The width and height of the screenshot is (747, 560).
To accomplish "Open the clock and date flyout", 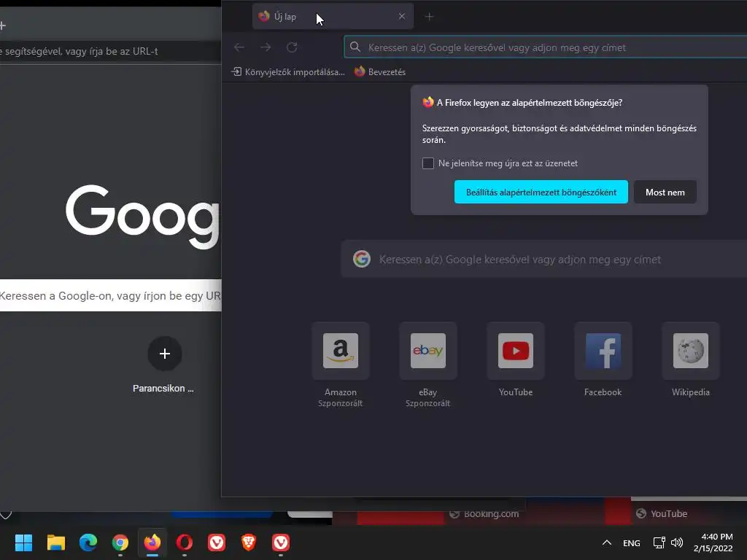I will [x=713, y=542].
